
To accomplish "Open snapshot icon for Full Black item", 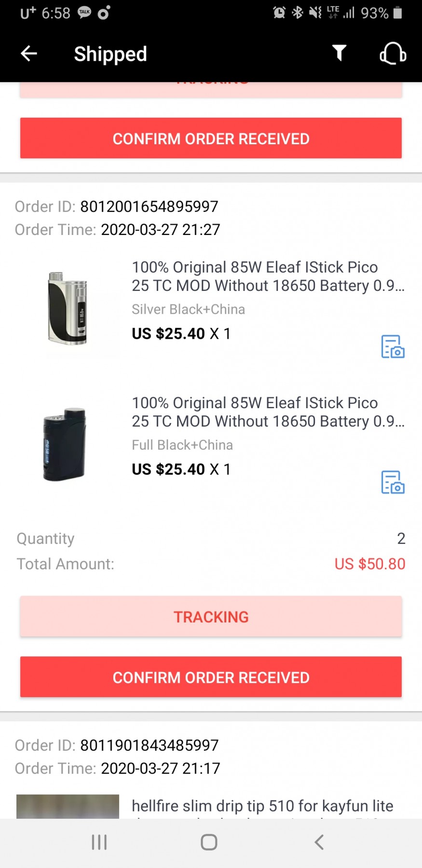I will tap(393, 482).
